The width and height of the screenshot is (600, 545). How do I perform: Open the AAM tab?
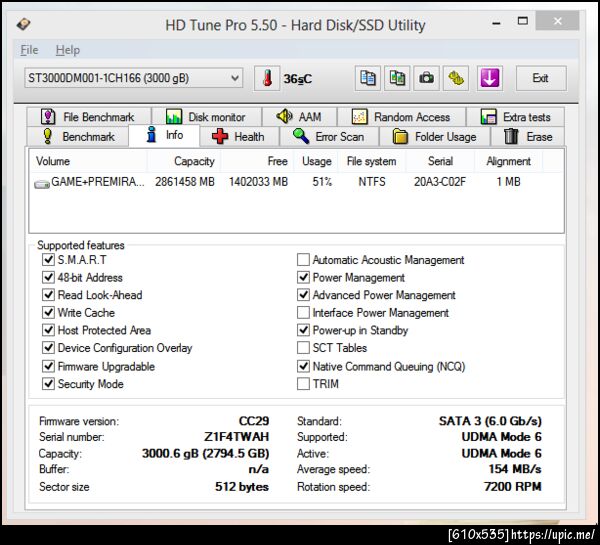click(x=299, y=116)
